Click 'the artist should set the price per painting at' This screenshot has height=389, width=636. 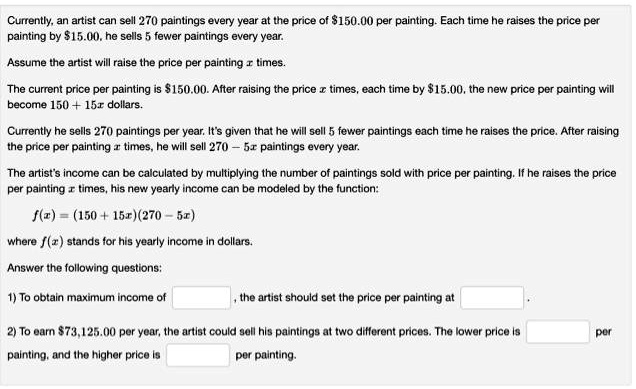click(x=347, y=298)
